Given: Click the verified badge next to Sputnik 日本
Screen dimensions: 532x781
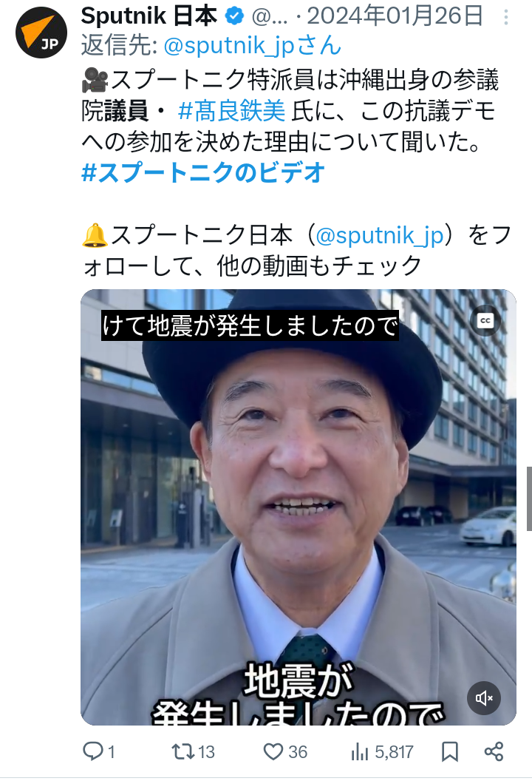Looking at the screenshot, I should [x=234, y=16].
